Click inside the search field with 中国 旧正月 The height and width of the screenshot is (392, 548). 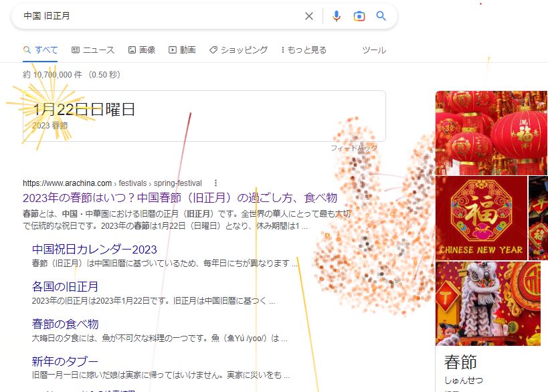(x=161, y=16)
